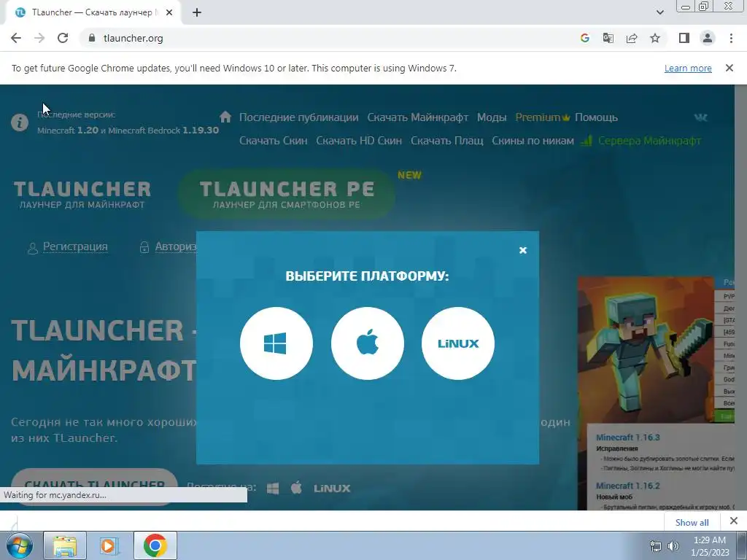Open Моды menu item

pos(492,117)
